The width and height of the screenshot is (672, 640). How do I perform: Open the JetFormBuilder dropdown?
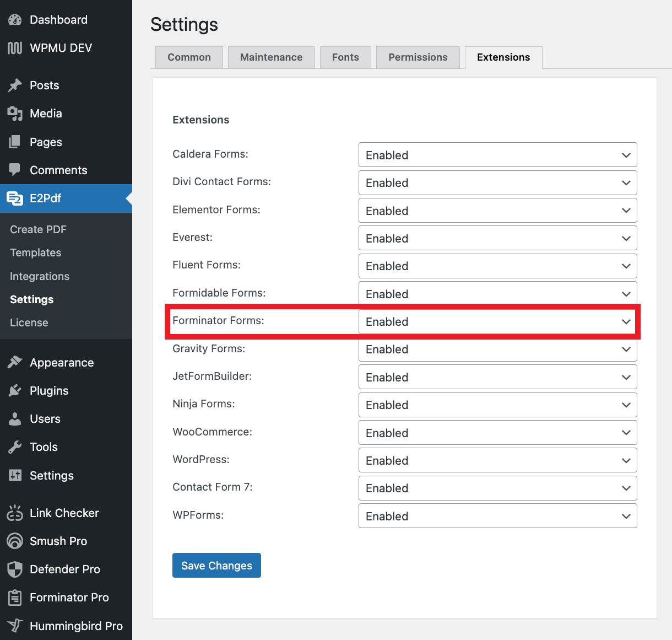pos(497,377)
